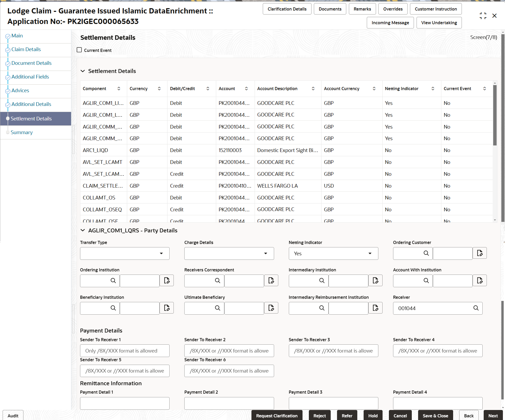Click the Sender To Receiver 1 field
The height and width of the screenshot is (420, 505).
(125, 351)
